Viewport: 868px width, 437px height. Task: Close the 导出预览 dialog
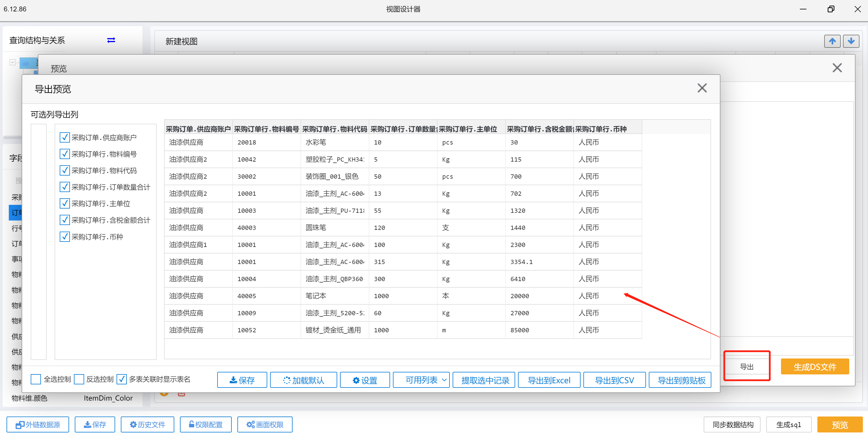click(x=702, y=88)
